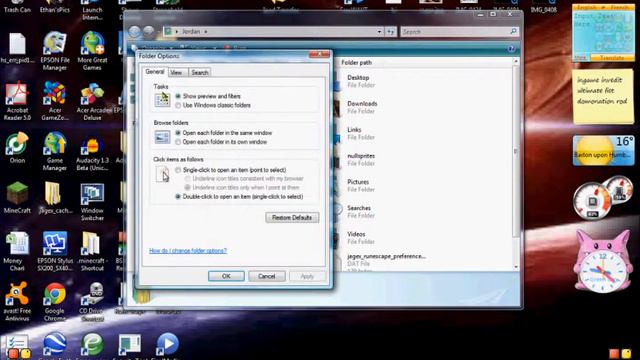Click the Restore Defaults button

(x=292, y=218)
